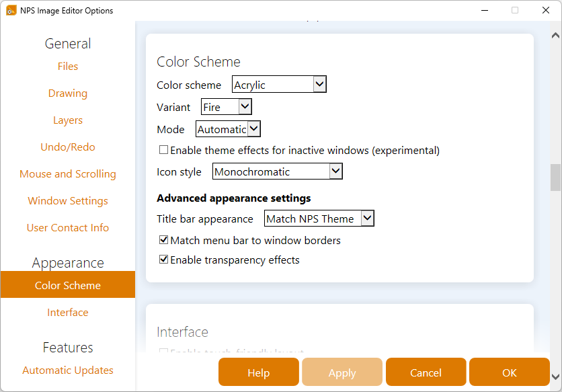Uncheck Match menu bar to window borders
The height and width of the screenshot is (392, 562).
163,240
